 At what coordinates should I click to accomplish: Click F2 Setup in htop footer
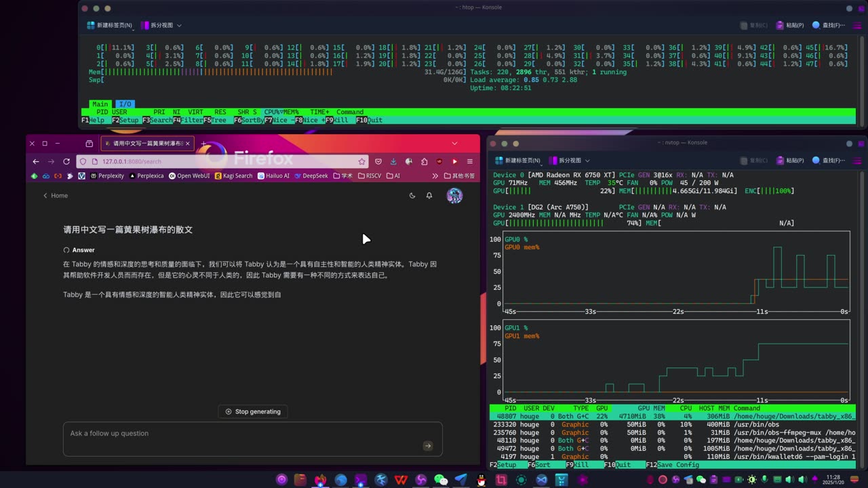pyautogui.click(x=125, y=120)
